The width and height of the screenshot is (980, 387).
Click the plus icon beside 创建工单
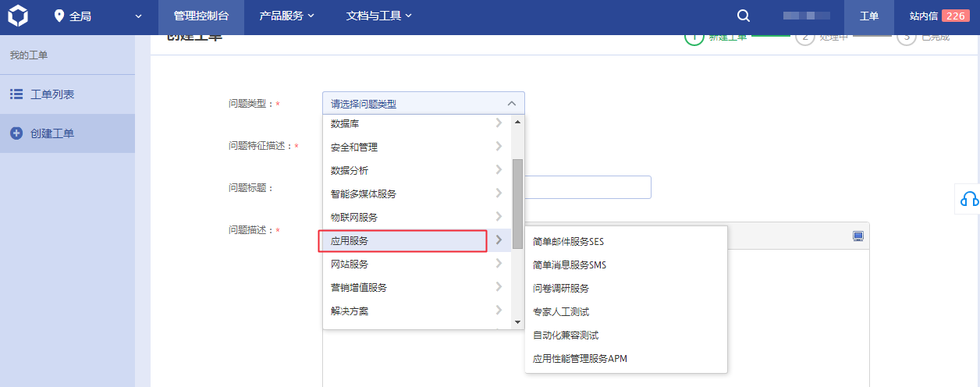click(x=16, y=133)
